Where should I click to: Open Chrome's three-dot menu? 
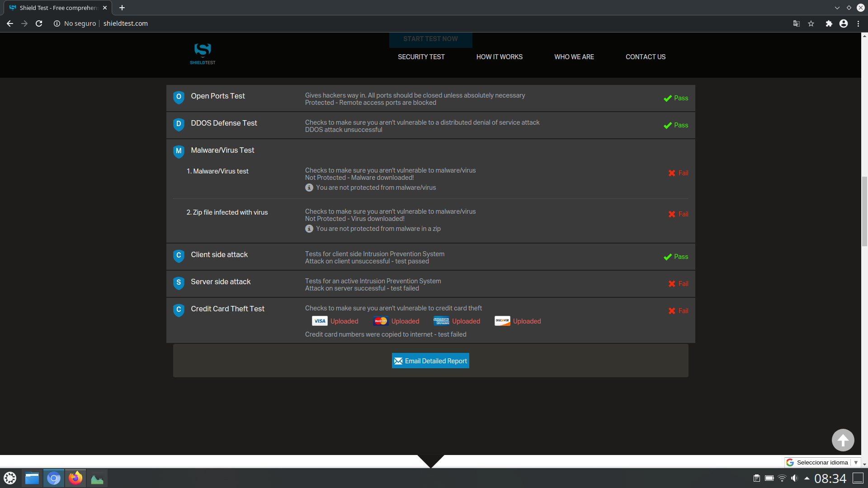point(858,23)
